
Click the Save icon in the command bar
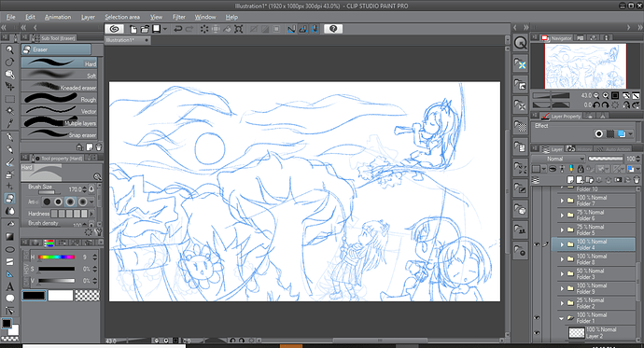point(157,29)
